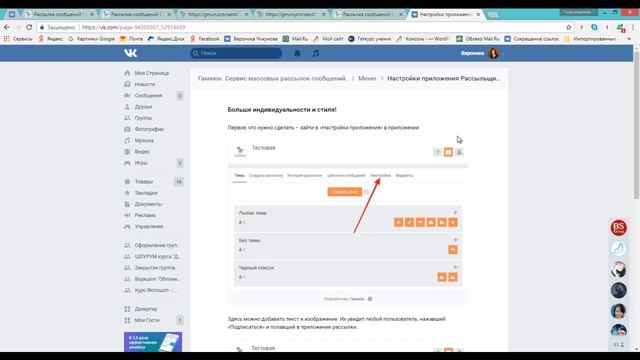
Task: Click the home icon beside Моя Страница
Action: coord(127,73)
